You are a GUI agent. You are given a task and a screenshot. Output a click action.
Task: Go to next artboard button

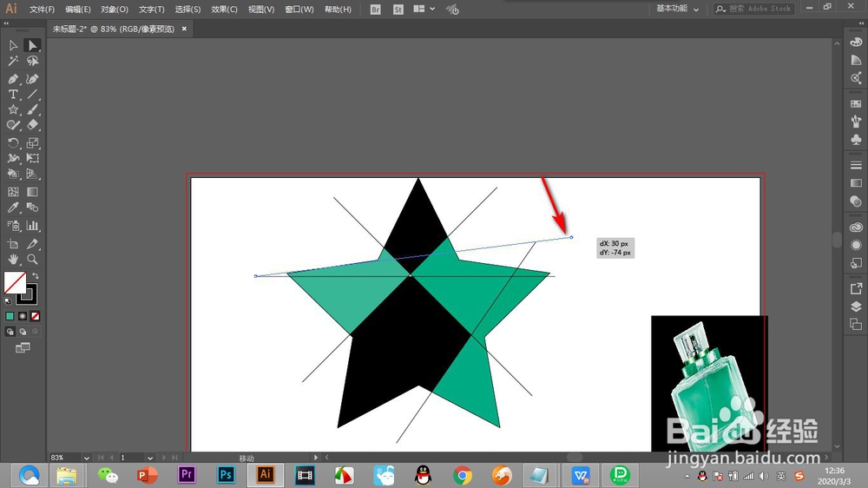pos(164,458)
